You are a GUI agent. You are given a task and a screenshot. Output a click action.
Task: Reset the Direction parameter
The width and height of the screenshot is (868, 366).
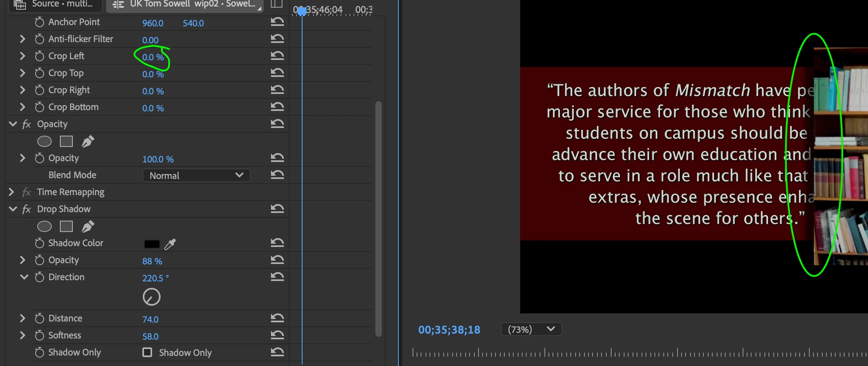tap(277, 277)
